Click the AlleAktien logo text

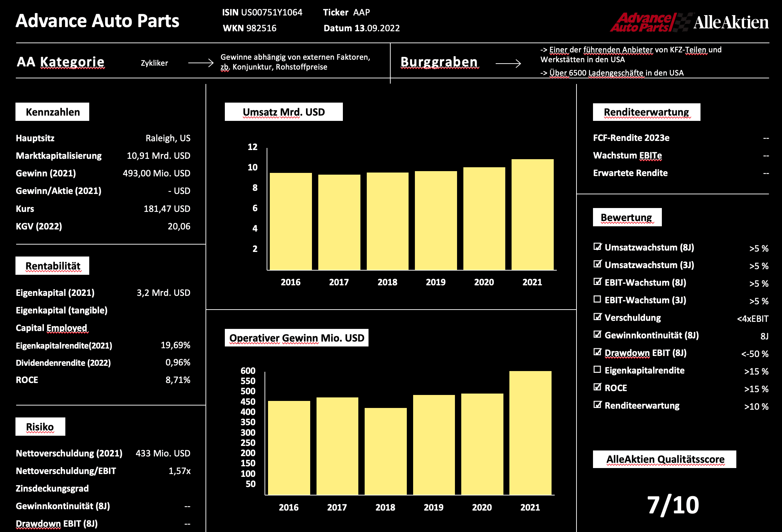coord(731,22)
